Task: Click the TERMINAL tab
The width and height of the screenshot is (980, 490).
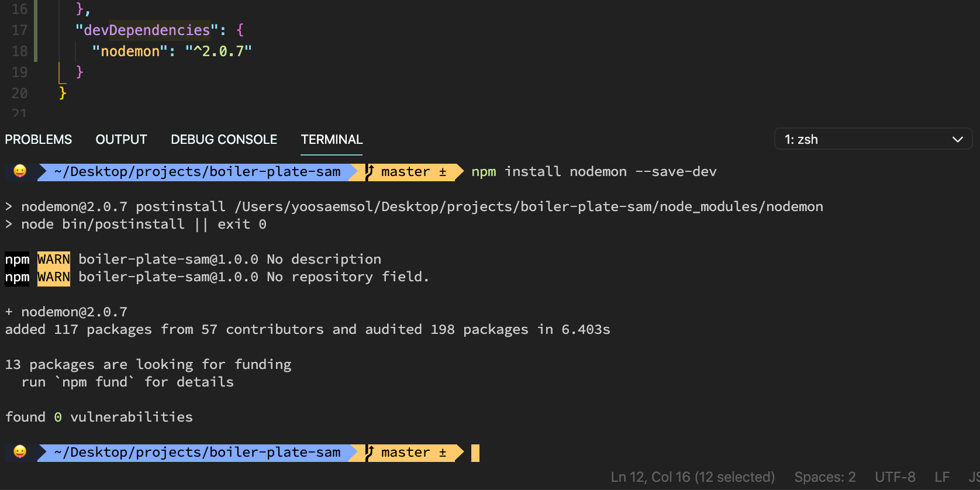Action: (x=332, y=139)
